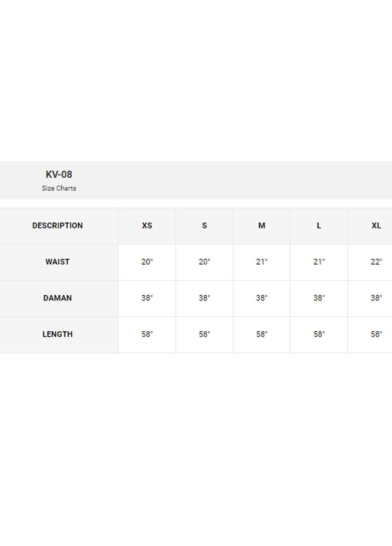Click the LENGTH row label
This screenshot has width=392, height=546.
(58, 334)
